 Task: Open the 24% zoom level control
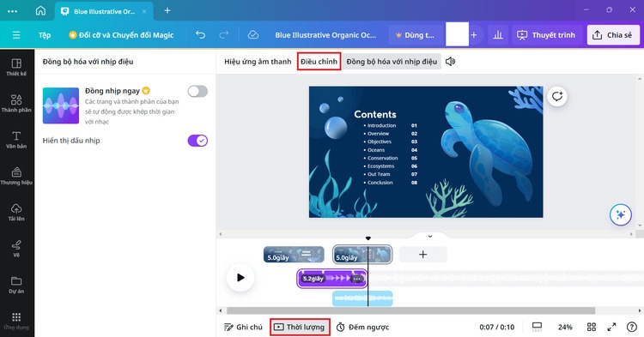tap(565, 328)
